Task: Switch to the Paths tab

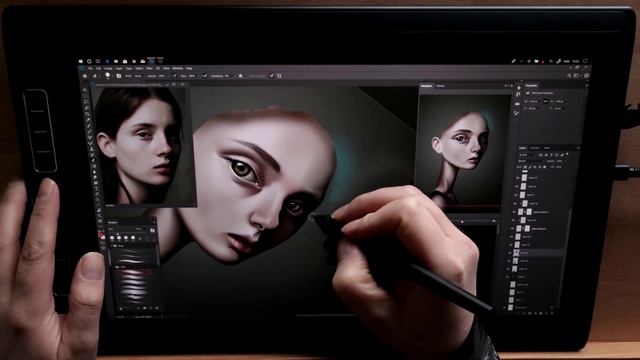Action: coord(547,148)
